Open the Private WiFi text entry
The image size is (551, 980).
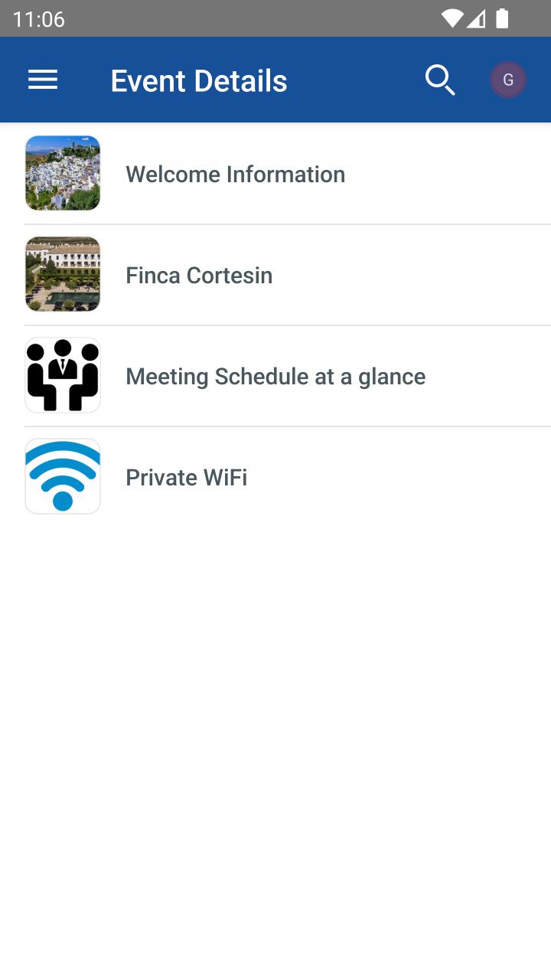[x=186, y=478]
